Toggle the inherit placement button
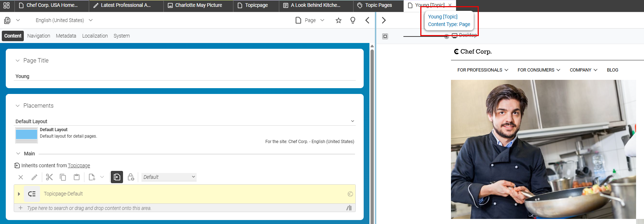The height and width of the screenshot is (224, 644). pos(117,177)
